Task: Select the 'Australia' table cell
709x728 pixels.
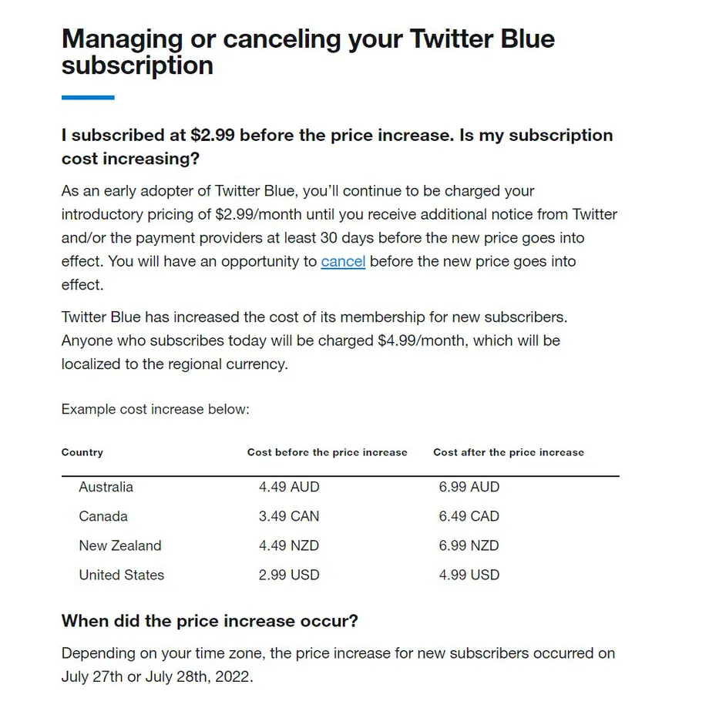Action: coord(106,487)
